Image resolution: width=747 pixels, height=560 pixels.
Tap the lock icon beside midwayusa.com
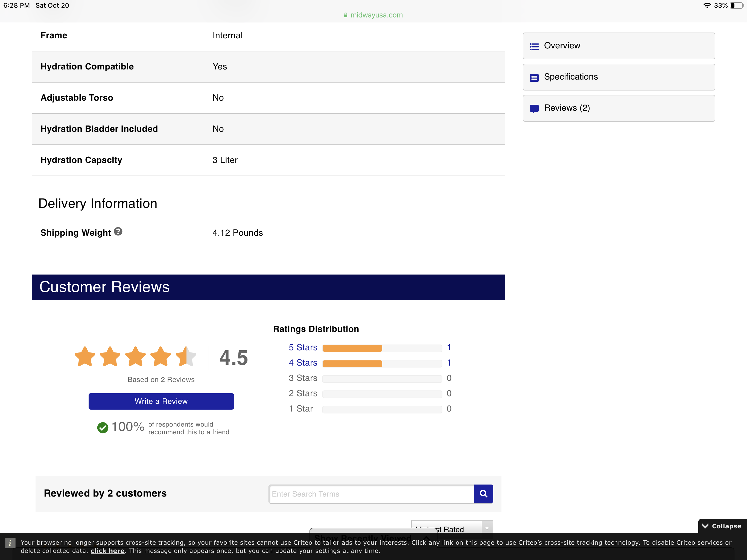coord(345,15)
